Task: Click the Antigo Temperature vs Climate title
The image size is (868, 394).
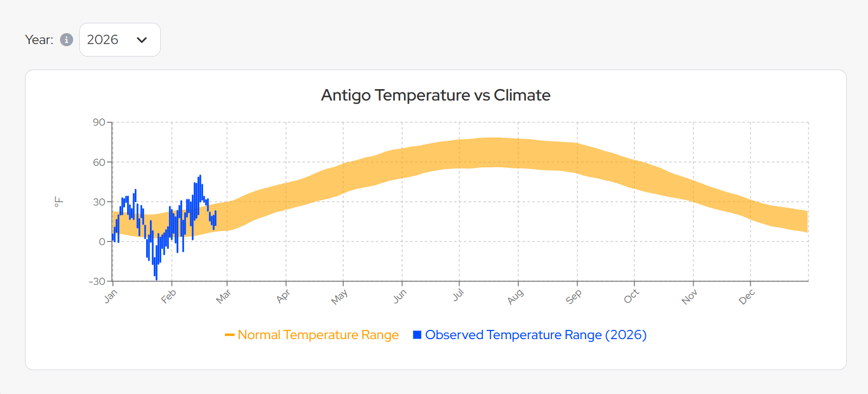Action: click(x=436, y=95)
